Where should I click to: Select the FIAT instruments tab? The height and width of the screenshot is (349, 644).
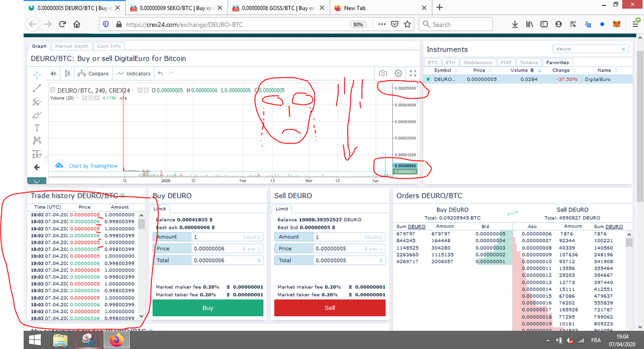click(x=507, y=62)
